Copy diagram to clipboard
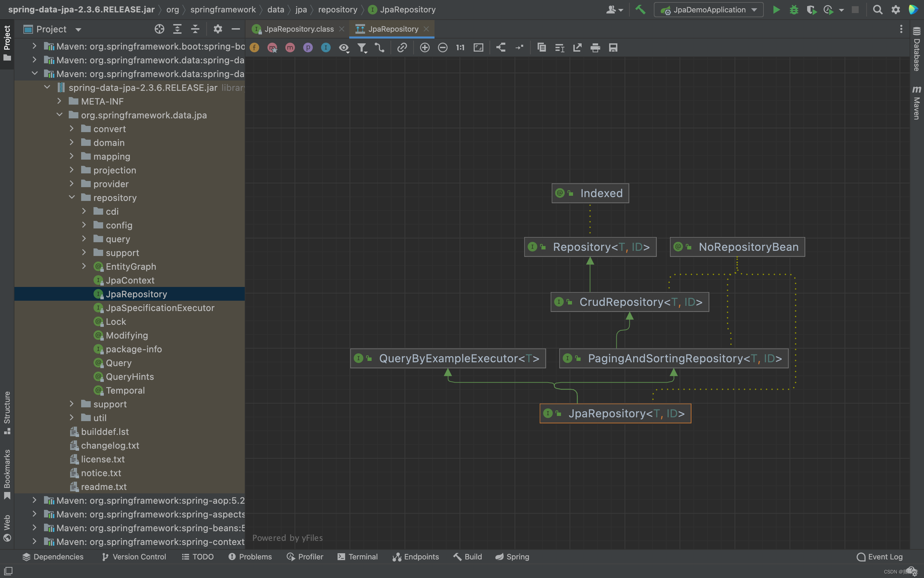Viewport: 924px width, 578px height. (x=541, y=47)
